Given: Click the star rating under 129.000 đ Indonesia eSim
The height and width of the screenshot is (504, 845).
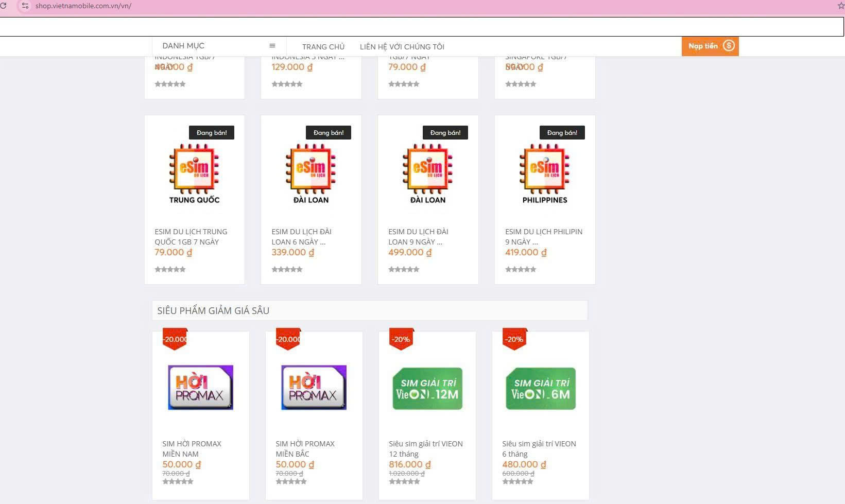Looking at the screenshot, I should [287, 84].
